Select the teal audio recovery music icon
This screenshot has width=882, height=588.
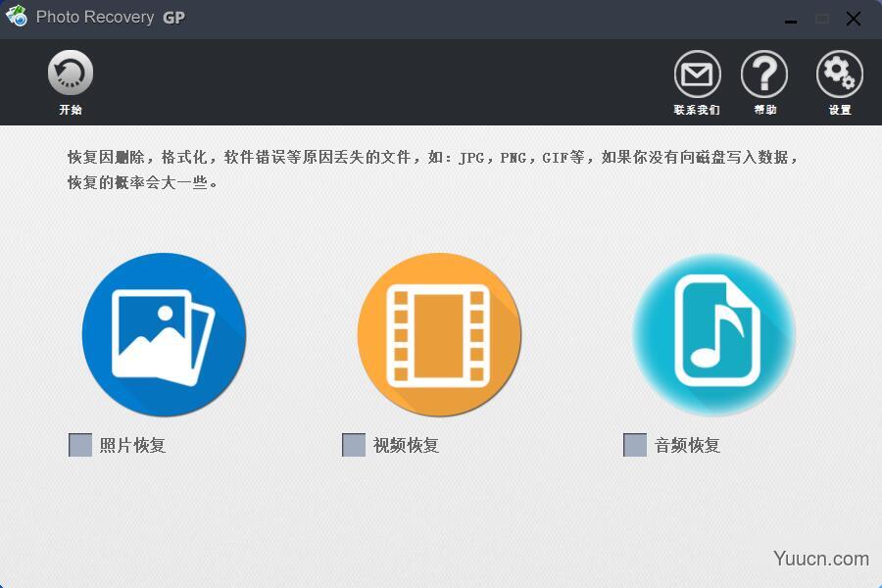(714, 335)
